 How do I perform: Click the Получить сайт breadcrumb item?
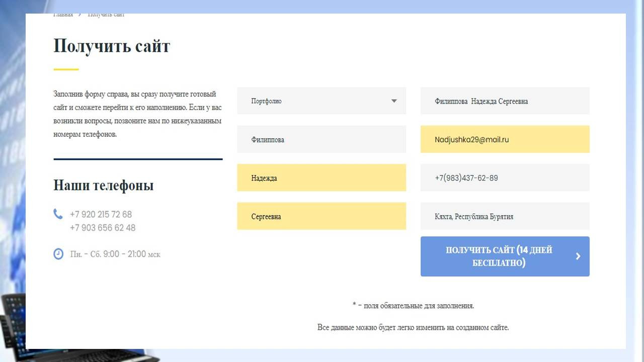106,15
